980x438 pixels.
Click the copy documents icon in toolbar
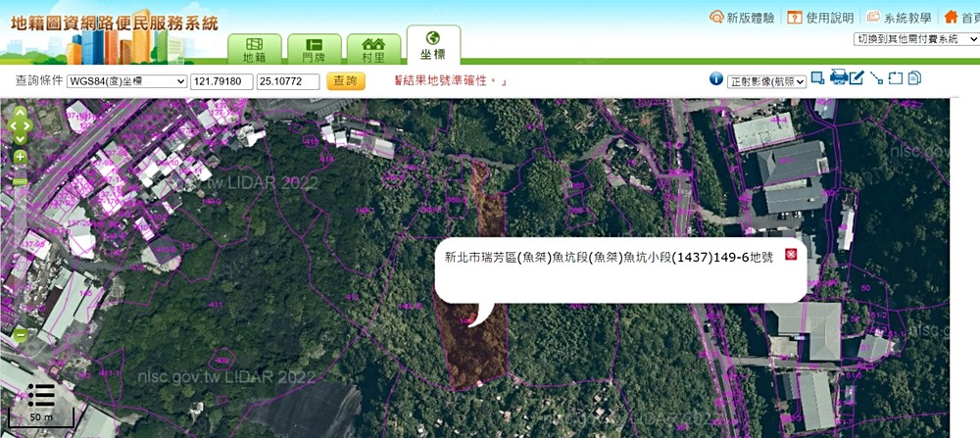[914, 78]
